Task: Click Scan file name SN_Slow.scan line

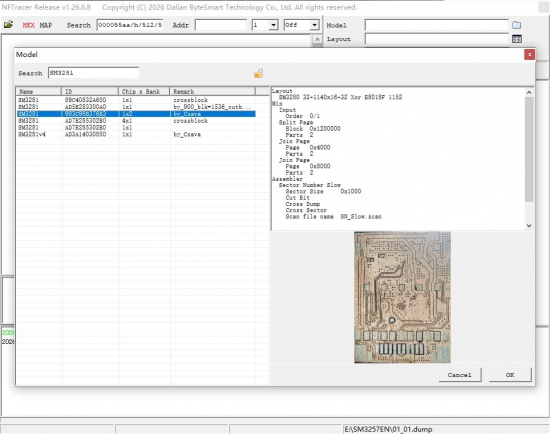Action: [x=333, y=216]
